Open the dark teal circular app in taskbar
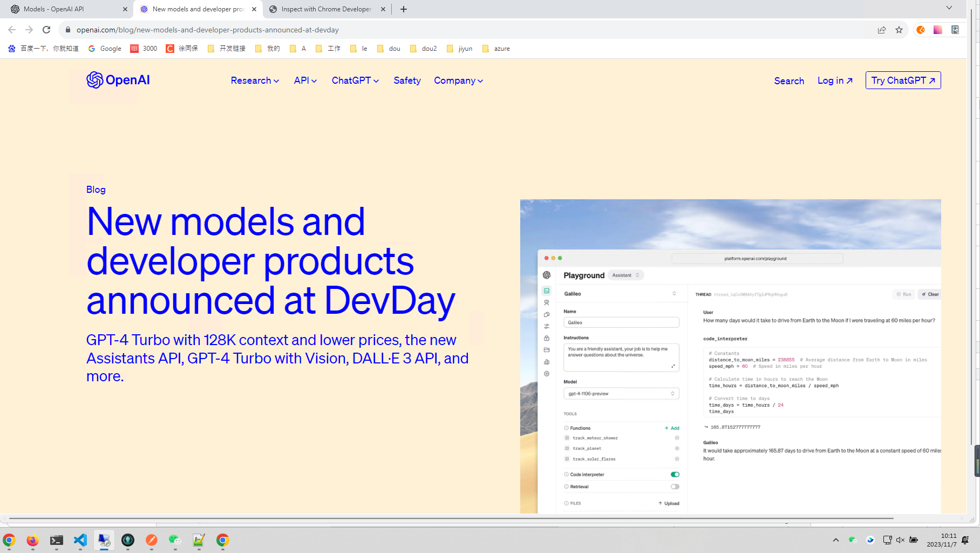The width and height of the screenshot is (980, 553). [128, 540]
